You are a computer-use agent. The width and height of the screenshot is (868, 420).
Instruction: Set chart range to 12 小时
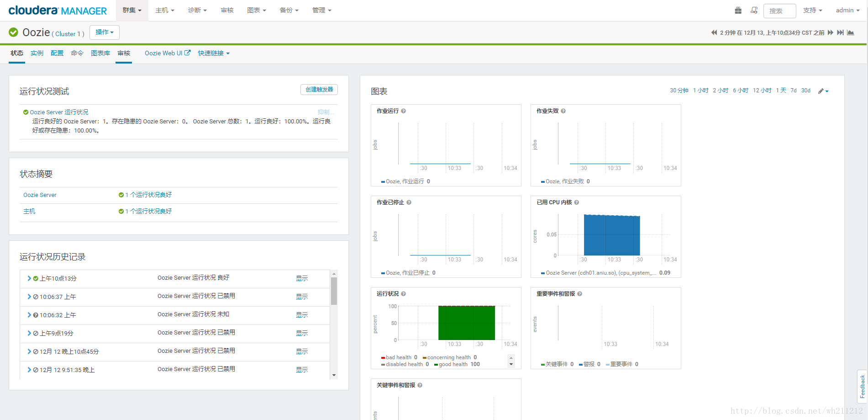[762, 90]
